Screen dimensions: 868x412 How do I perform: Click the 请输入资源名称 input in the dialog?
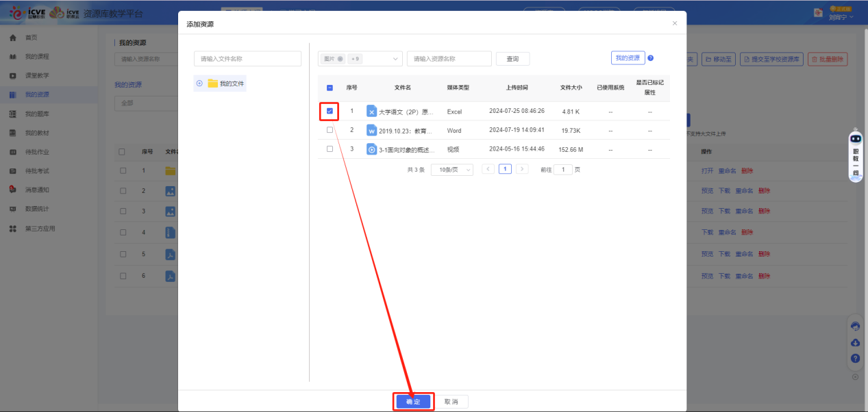click(449, 59)
